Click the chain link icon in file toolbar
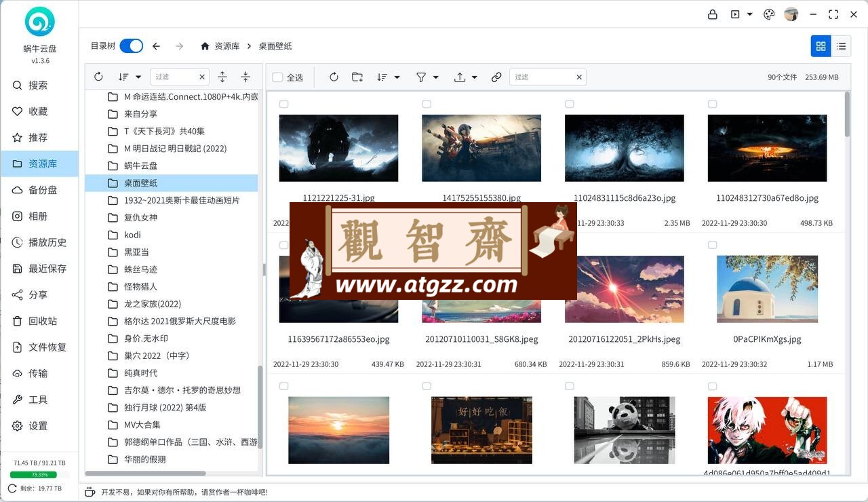The width and height of the screenshot is (868, 502). coord(496,77)
